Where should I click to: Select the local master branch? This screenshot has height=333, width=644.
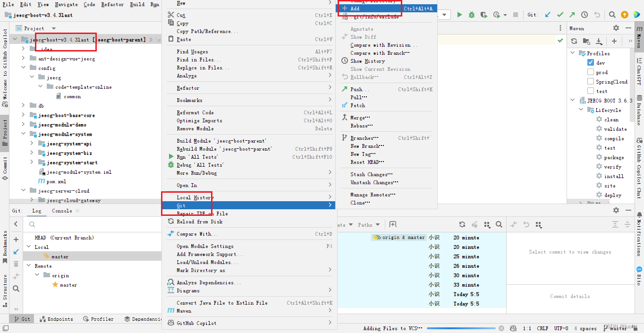60,256
